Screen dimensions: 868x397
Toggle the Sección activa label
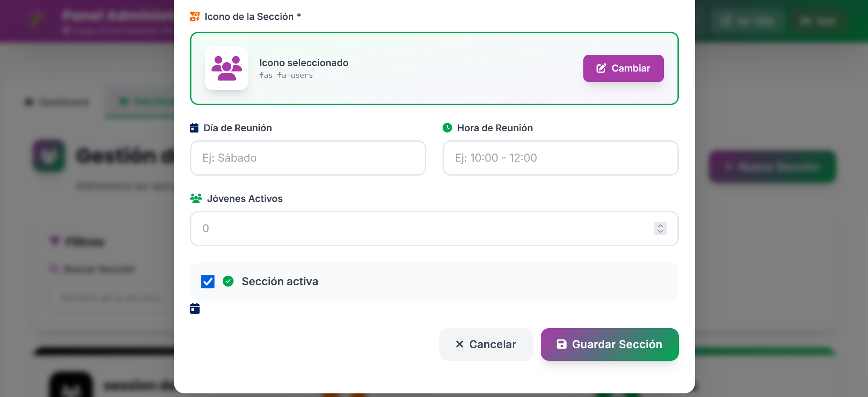click(x=280, y=282)
